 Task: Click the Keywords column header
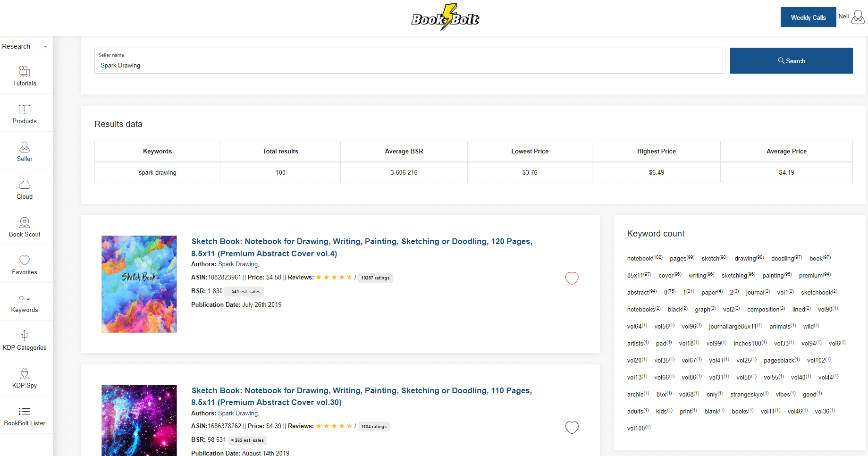click(157, 152)
